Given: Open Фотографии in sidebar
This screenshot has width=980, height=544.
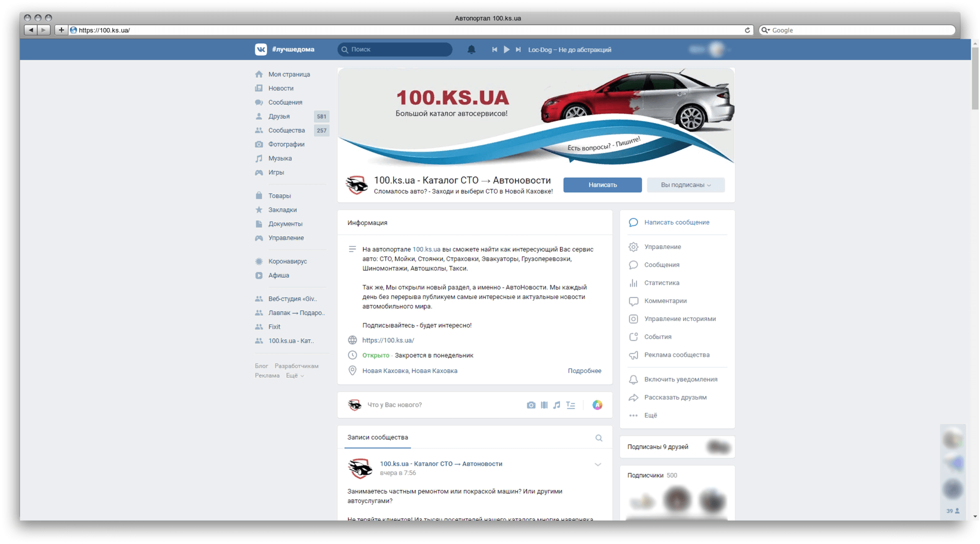Looking at the screenshot, I should pos(286,144).
